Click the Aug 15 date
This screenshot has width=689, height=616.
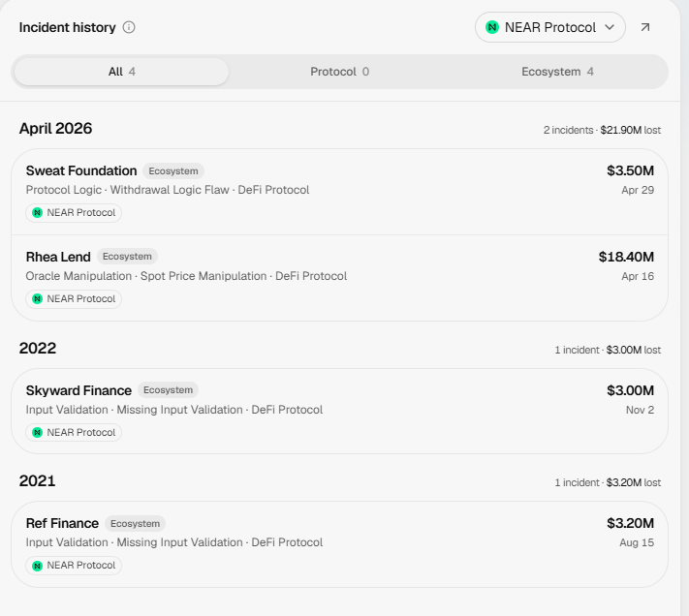point(637,542)
